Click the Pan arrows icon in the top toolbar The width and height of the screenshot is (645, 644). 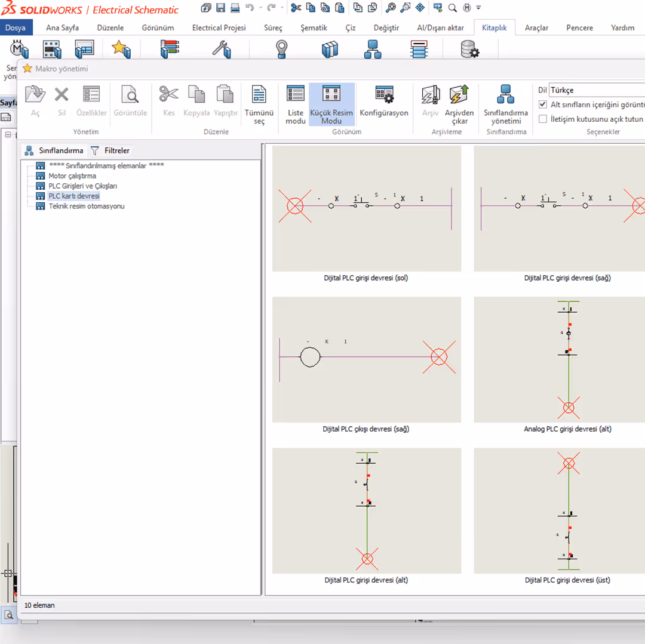pyautogui.click(x=420, y=7)
